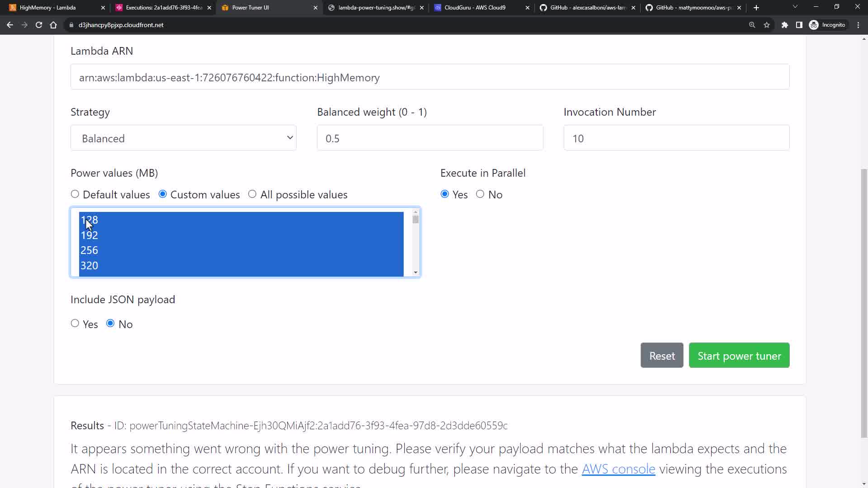
Task: Click the bookmark star icon
Action: 767,25
